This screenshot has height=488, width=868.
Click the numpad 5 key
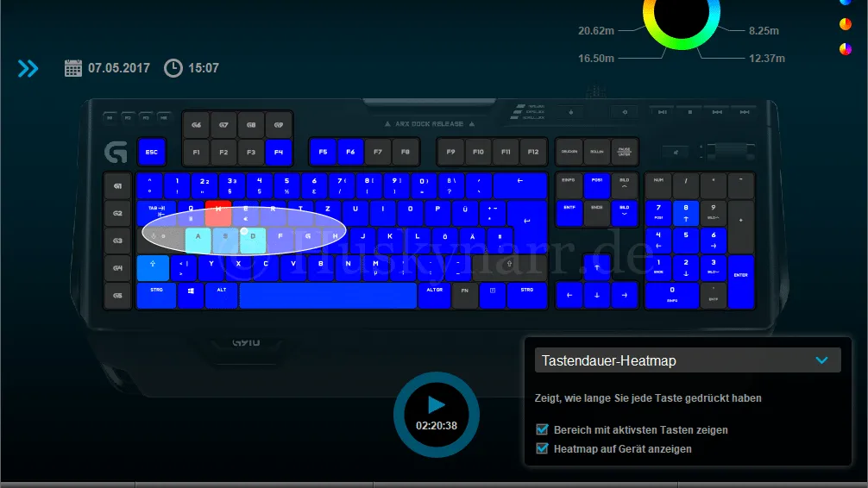coord(686,241)
